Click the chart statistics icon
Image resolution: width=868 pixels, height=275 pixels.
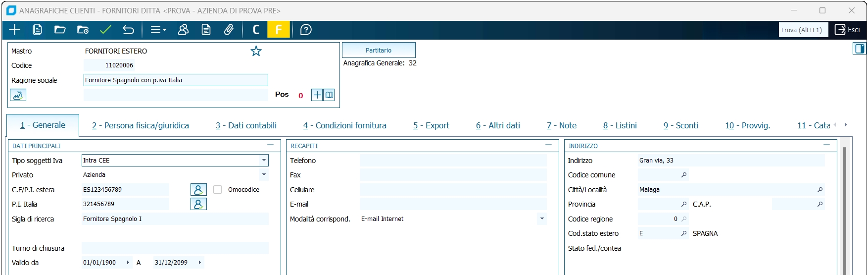pos(18,95)
